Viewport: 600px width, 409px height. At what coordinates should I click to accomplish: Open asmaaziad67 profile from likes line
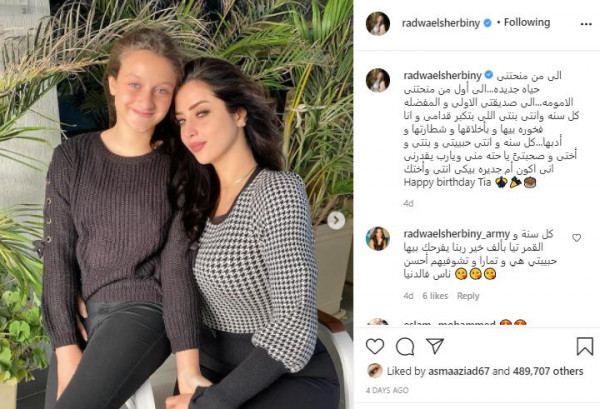458,371
